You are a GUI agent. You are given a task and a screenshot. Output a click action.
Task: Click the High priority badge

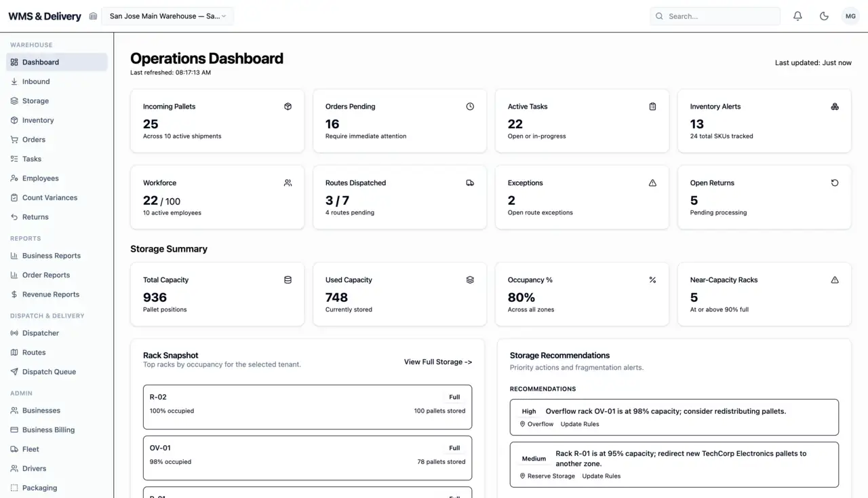pyautogui.click(x=529, y=411)
